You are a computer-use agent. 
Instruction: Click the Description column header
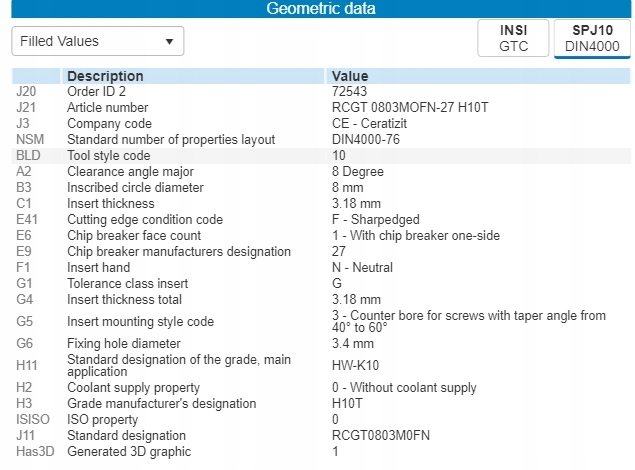(105, 76)
